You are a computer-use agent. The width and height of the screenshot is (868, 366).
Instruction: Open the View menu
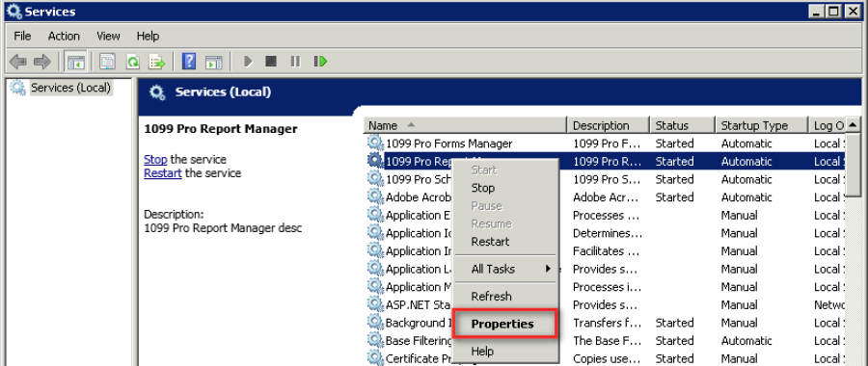tap(108, 36)
